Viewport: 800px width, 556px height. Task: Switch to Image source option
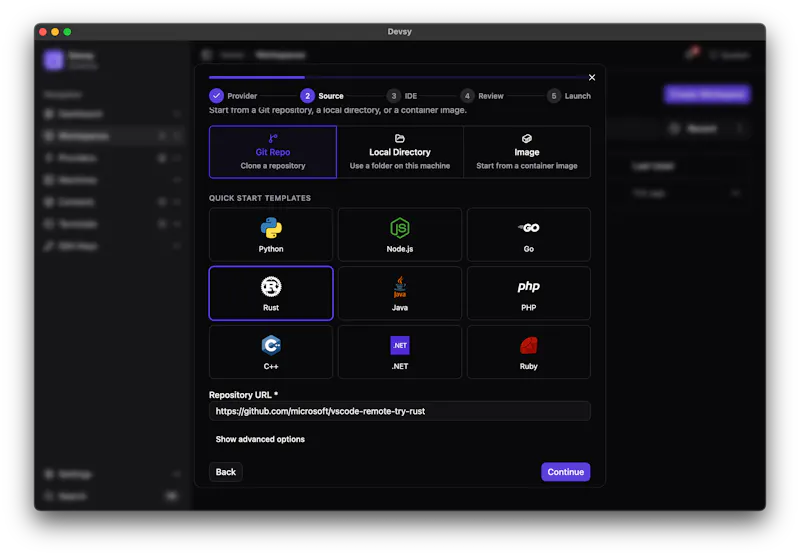click(527, 152)
